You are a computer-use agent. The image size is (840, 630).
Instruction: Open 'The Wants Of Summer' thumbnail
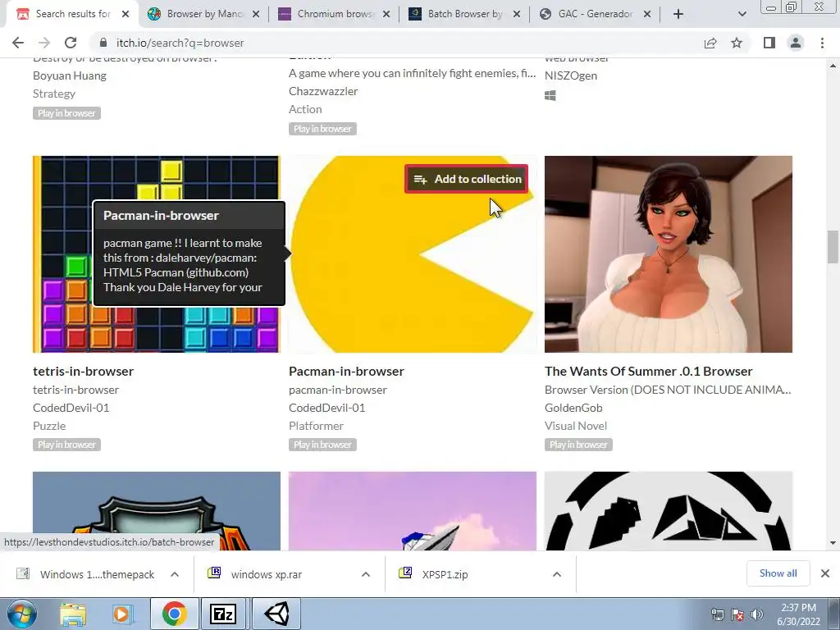[x=669, y=254]
